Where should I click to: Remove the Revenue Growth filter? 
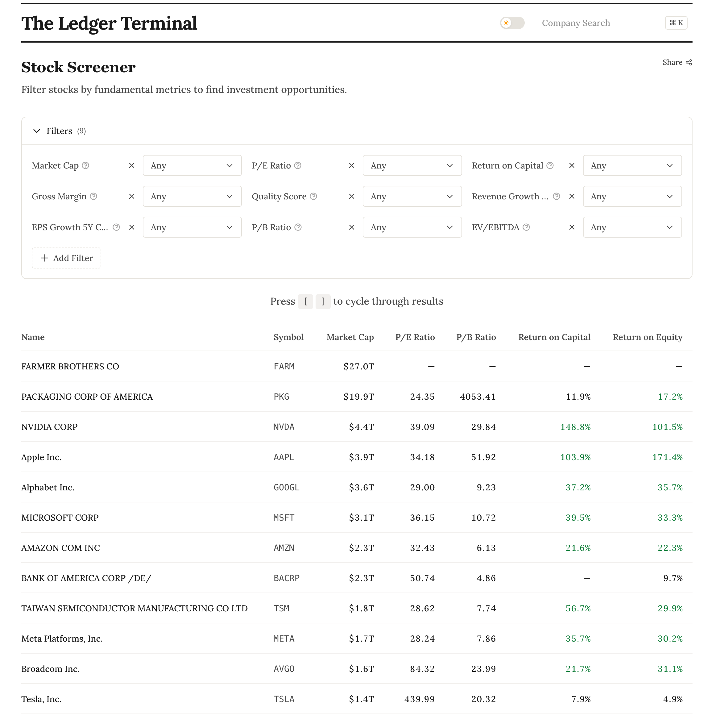click(x=572, y=196)
